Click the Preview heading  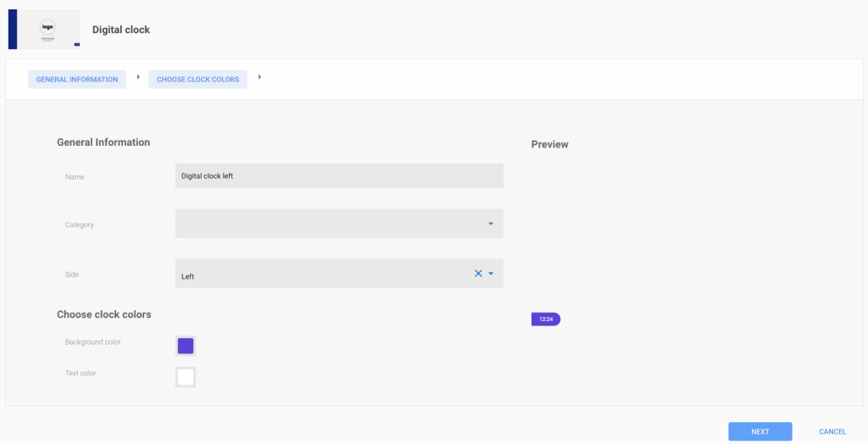[549, 145]
